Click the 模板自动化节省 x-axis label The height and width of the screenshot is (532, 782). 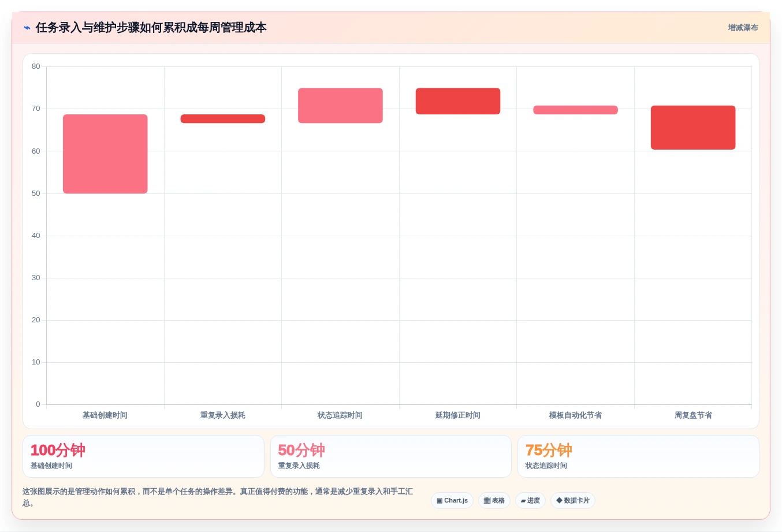(575, 415)
